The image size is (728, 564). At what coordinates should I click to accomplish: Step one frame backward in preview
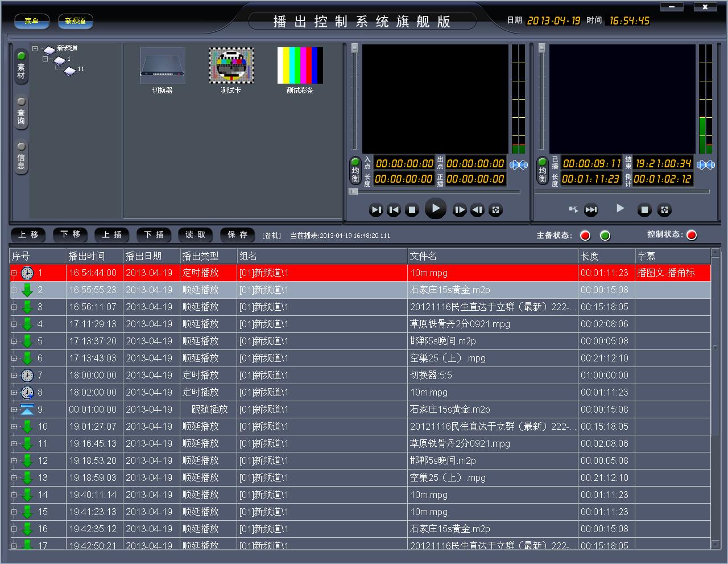point(478,210)
